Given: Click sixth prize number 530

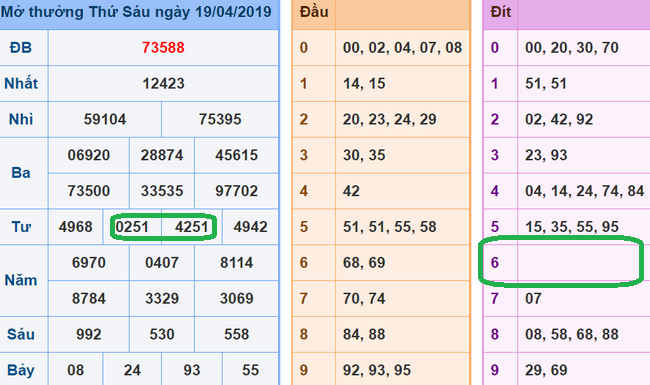Looking at the screenshot, I should click(162, 334).
